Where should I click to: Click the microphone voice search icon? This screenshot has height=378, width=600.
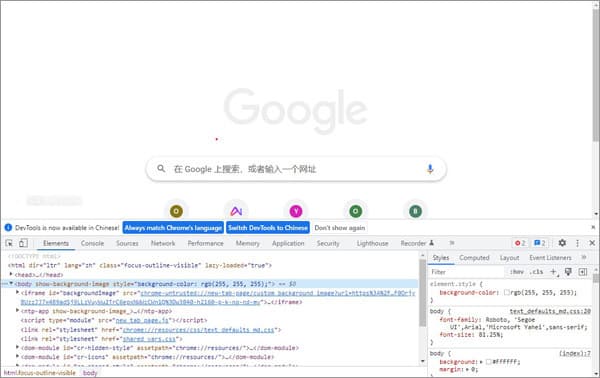pos(430,169)
